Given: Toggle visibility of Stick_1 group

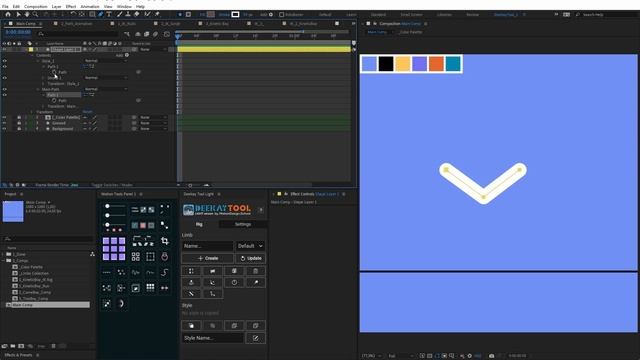Looking at the screenshot, I should pyautogui.click(x=4, y=61).
